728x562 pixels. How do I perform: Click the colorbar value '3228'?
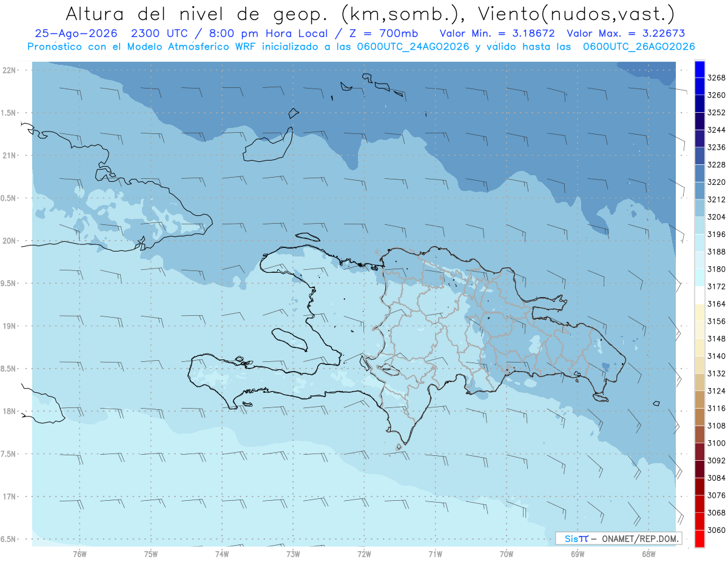(716, 165)
